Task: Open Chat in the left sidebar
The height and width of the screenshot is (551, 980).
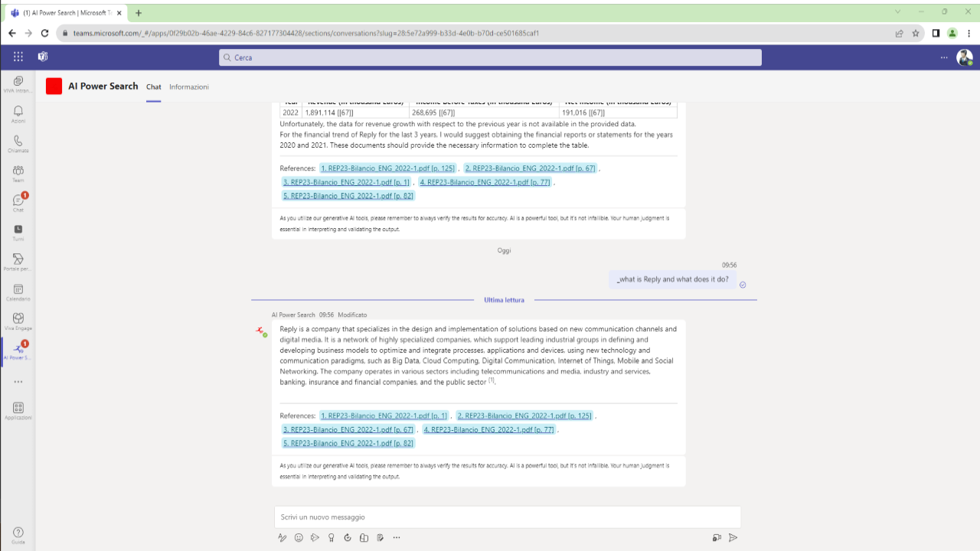Action: click(18, 203)
